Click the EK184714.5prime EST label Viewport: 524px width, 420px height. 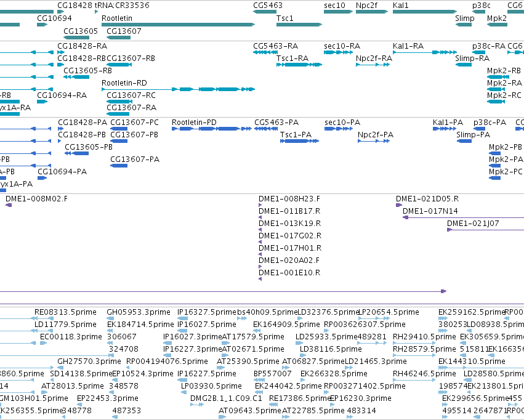pyautogui.click(x=140, y=325)
